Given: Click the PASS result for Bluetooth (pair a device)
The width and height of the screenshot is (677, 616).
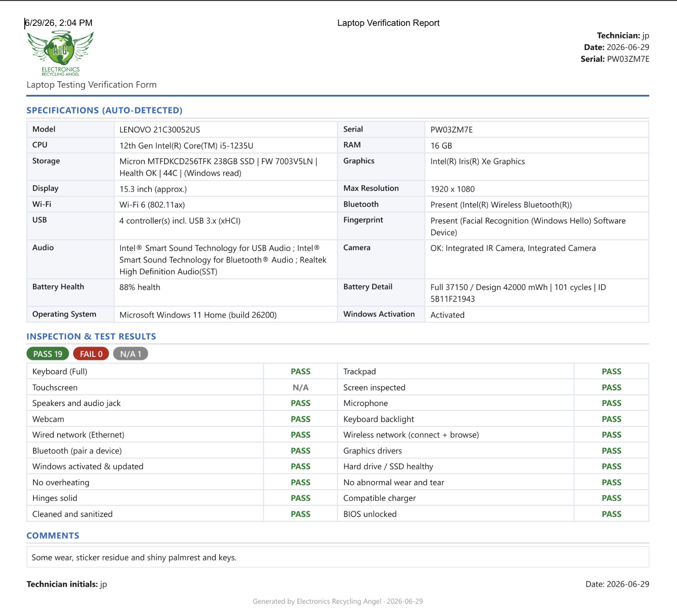Looking at the screenshot, I should (300, 451).
